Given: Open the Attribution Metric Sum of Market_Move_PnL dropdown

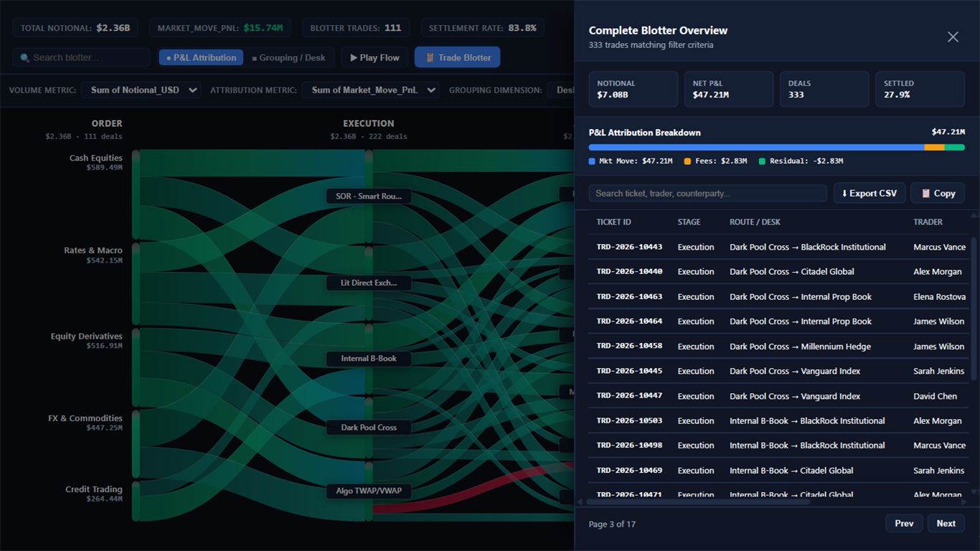Looking at the screenshot, I should pyautogui.click(x=370, y=90).
